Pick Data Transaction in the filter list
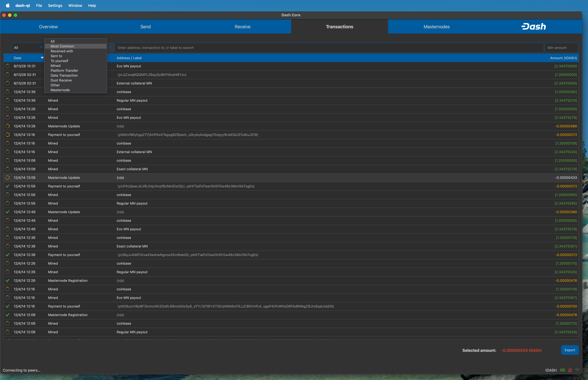Image resolution: width=588 pixels, height=380 pixels. coord(76,75)
